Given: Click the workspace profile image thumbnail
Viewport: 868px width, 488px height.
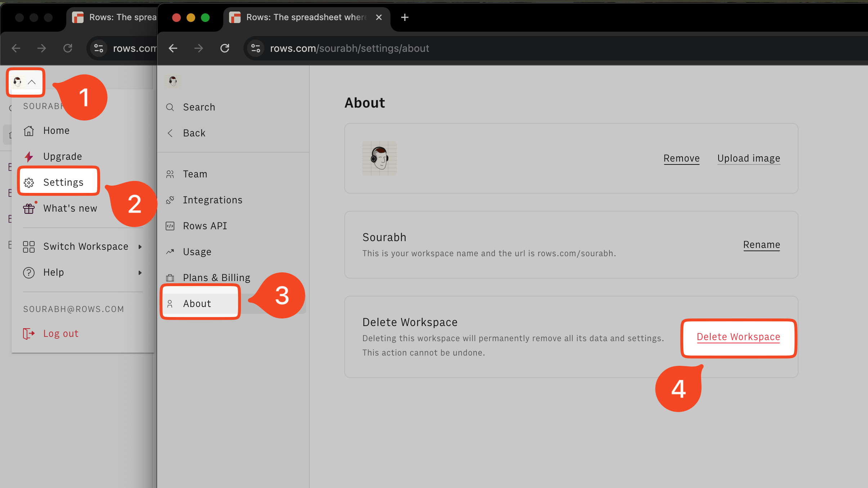Looking at the screenshot, I should [x=380, y=158].
